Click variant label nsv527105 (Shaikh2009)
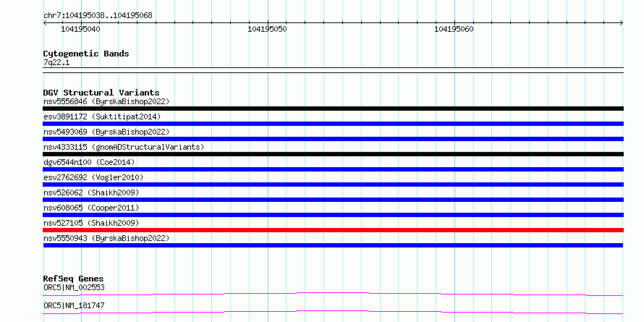The image size is (644, 322). point(91,223)
